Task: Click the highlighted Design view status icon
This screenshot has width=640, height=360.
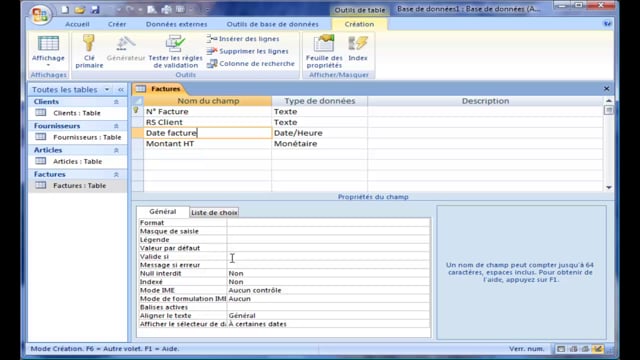Action: (x=598, y=349)
